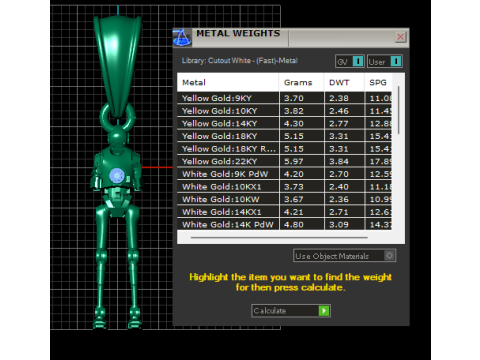Sort by the SPG column header
Screen dimensions: 480x360
click(378, 82)
